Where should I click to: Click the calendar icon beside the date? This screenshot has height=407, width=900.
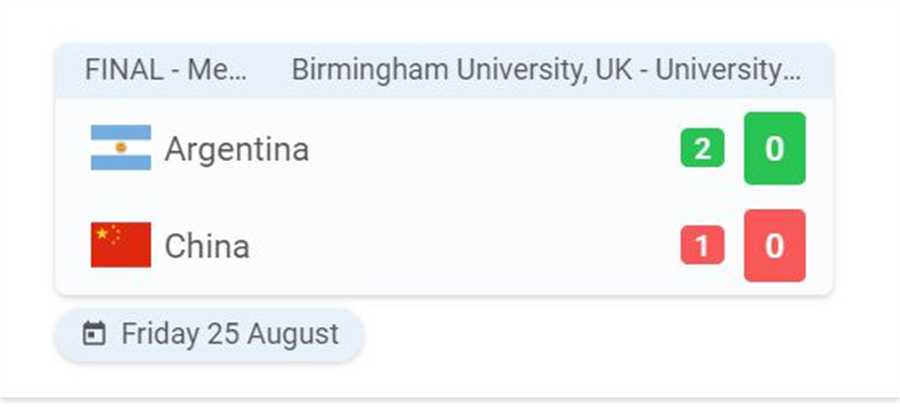[94, 334]
